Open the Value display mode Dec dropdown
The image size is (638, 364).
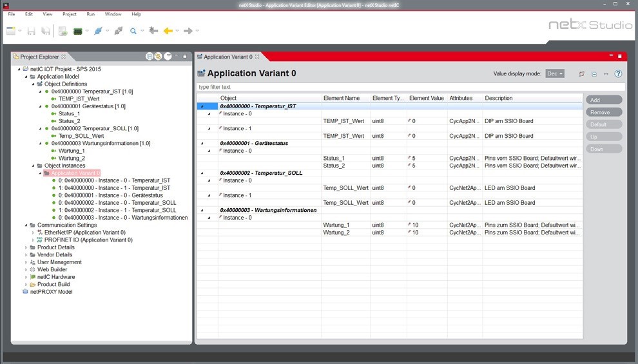click(x=555, y=73)
